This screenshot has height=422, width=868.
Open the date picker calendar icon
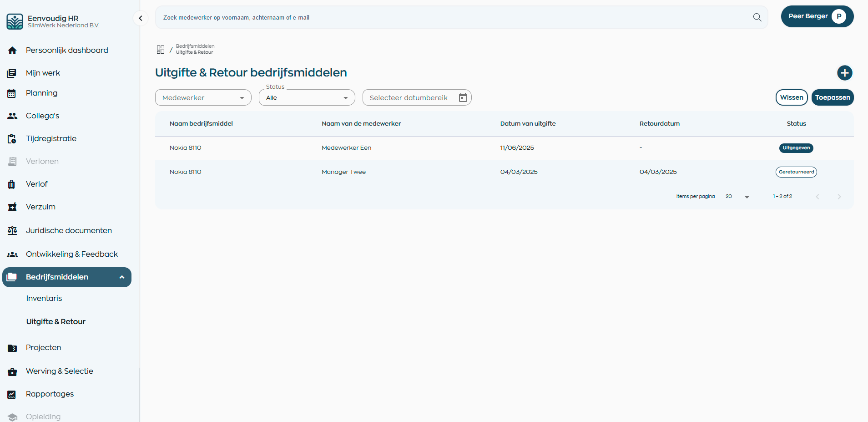[x=463, y=98]
